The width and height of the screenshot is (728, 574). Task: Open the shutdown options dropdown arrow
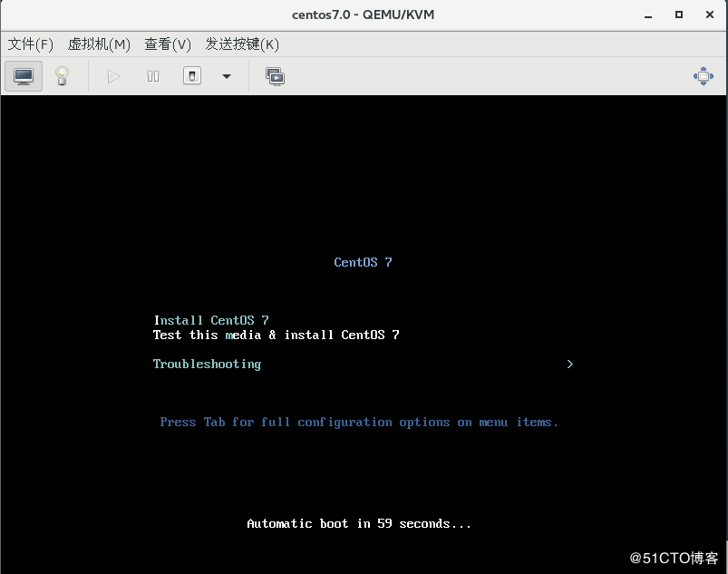point(227,76)
